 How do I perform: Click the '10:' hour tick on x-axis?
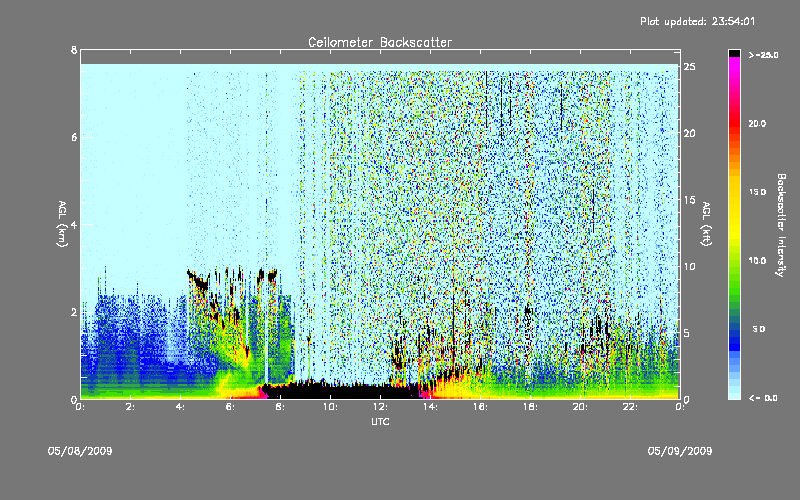[x=330, y=407]
